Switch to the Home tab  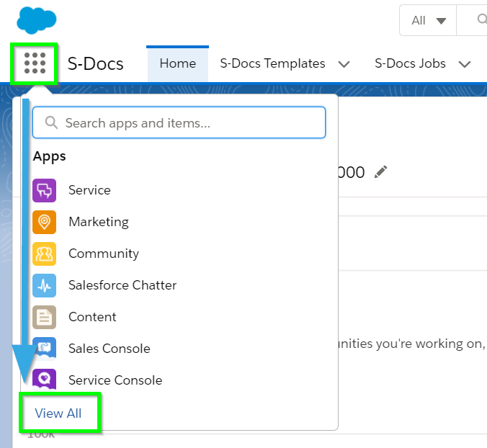(178, 63)
